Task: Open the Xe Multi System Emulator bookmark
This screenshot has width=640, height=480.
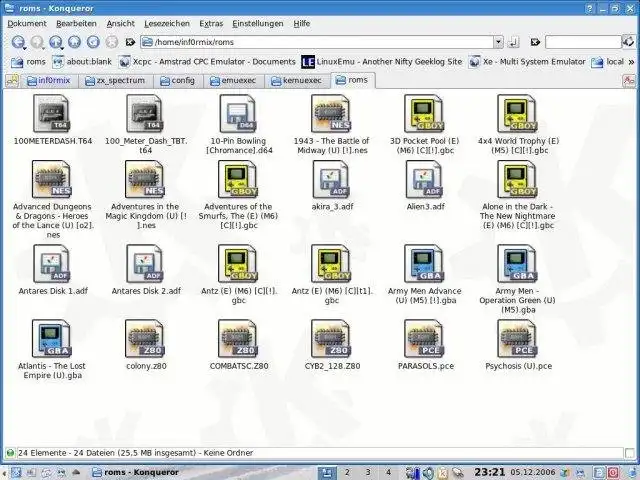Action: [x=527, y=62]
